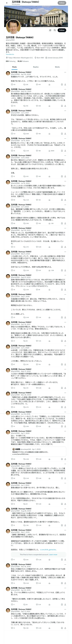Click the gray Follow button in the top bar
Viewport: 72px width, 644px height.
point(62,3)
